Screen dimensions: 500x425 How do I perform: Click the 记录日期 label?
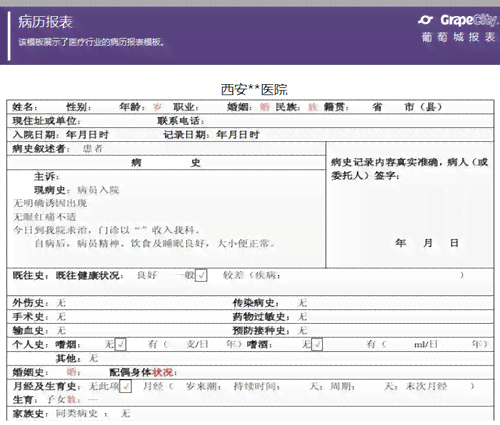[186, 135]
